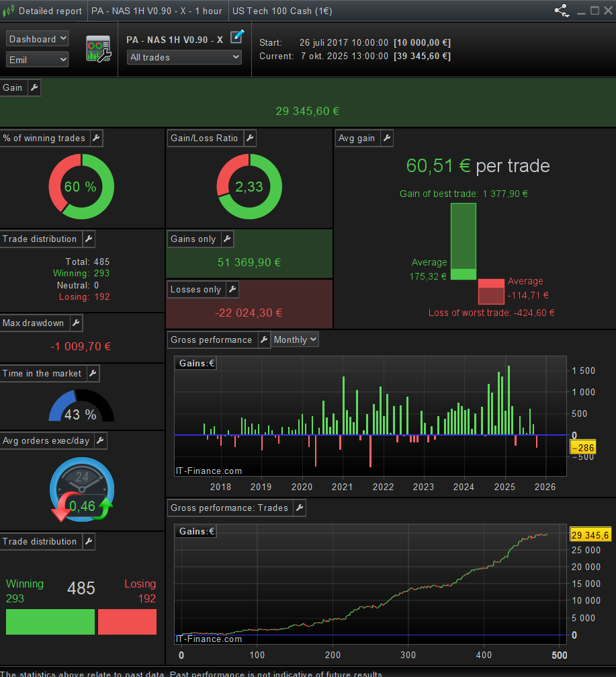Open the Dashboard dropdown

tap(38, 39)
